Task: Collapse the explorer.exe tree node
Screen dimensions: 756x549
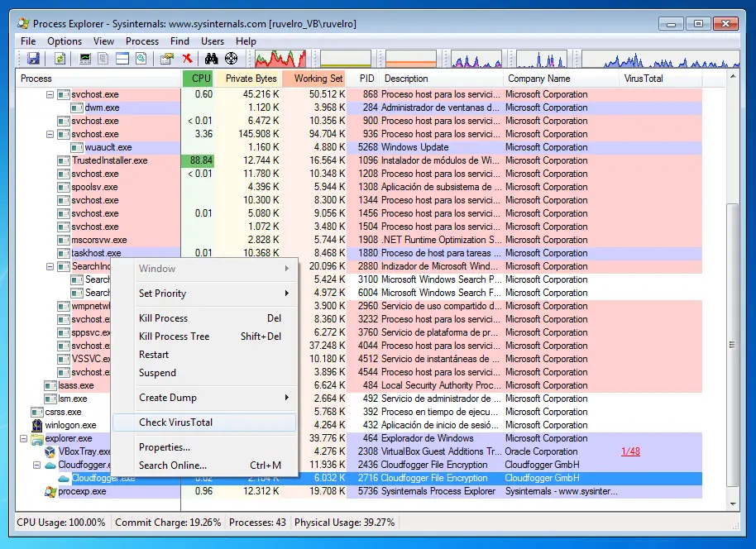Action: tap(23, 439)
